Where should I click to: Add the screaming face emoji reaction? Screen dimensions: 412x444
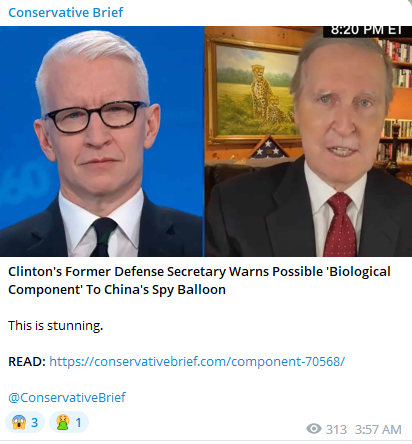click(25, 422)
